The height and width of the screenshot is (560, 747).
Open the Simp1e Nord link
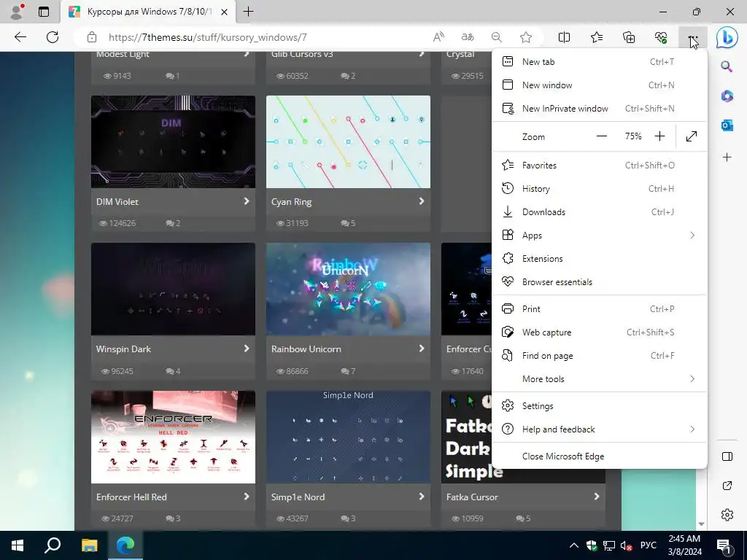pyautogui.click(x=298, y=497)
